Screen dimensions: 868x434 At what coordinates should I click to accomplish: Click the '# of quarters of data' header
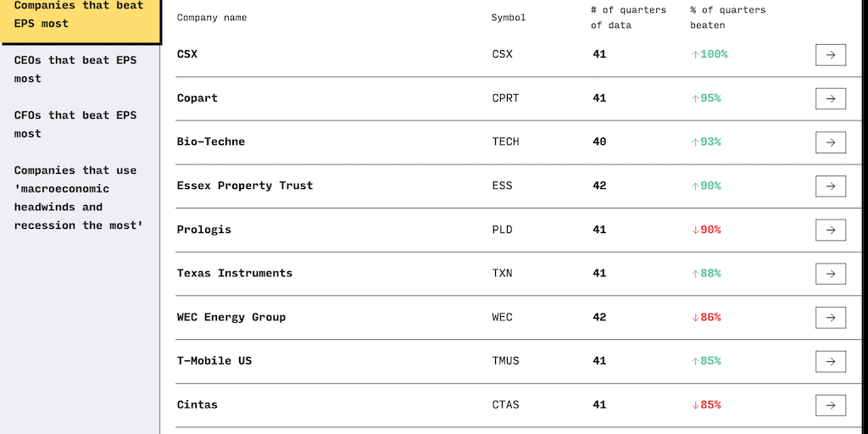pyautogui.click(x=628, y=18)
